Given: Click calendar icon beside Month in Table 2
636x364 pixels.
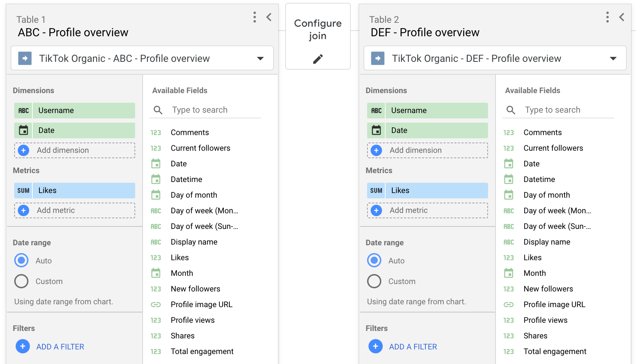Looking at the screenshot, I should (509, 273).
